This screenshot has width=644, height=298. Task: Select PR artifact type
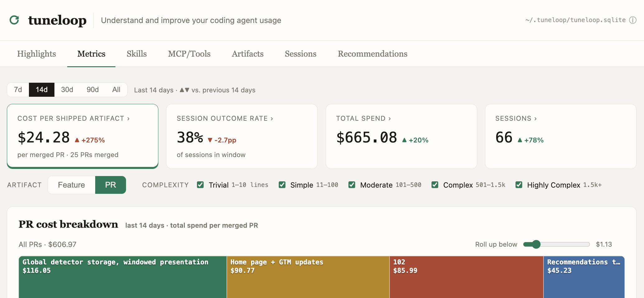tap(110, 185)
